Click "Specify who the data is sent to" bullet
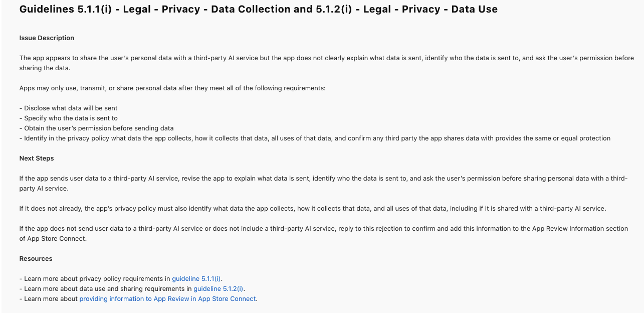The image size is (644, 313). 69,118
